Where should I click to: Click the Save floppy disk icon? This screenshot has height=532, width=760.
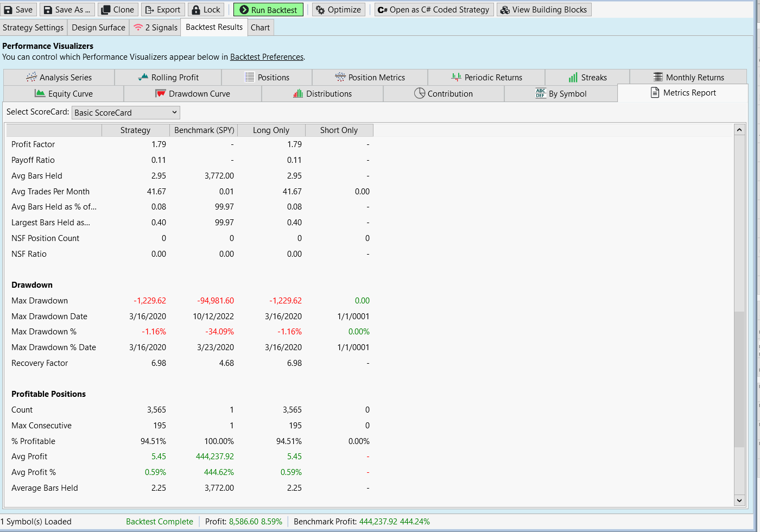[x=8, y=10]
